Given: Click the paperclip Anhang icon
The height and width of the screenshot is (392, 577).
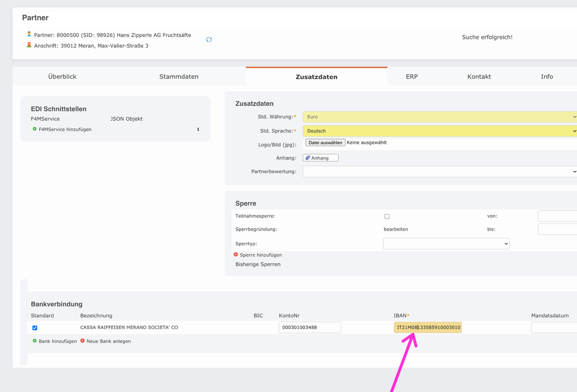Looking at the screenshot, I should coord(308,158).
